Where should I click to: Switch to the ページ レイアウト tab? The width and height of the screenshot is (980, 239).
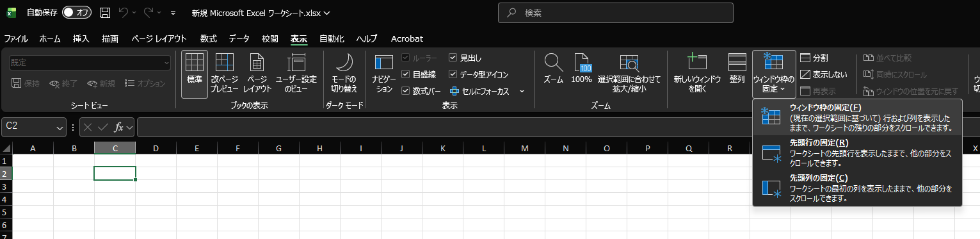click(159, 38)
